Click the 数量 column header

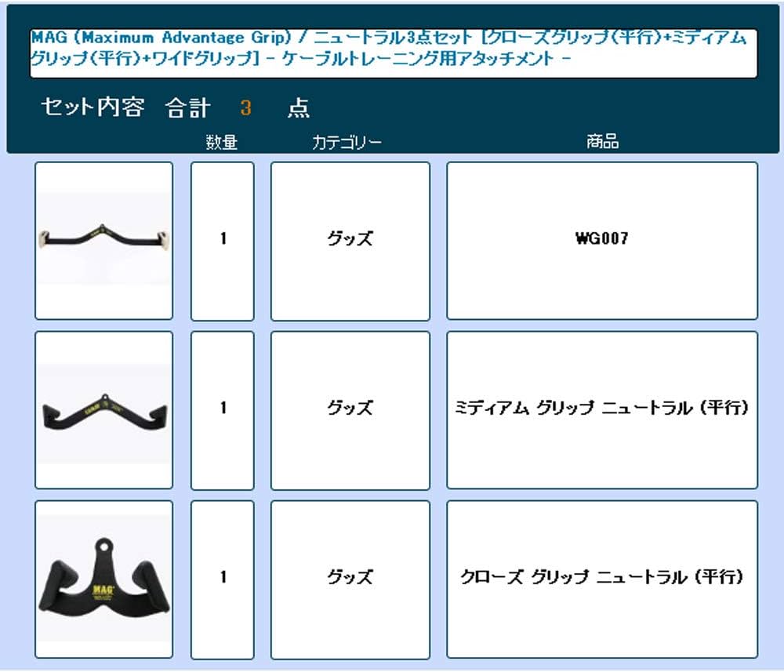[x=222, y=143]
